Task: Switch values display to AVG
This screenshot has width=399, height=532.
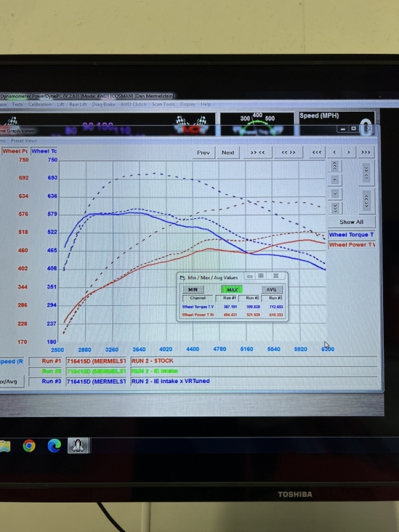Action: click(x=271, y=289)
